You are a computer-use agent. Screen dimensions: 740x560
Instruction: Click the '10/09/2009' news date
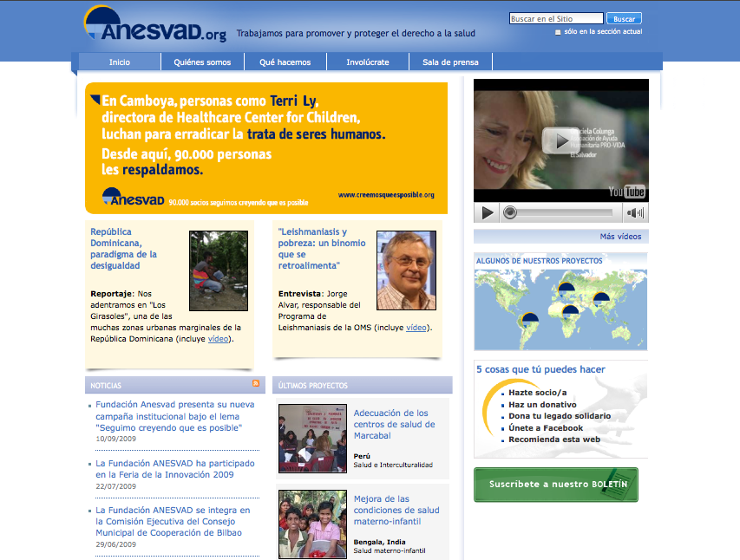(116, 439)
